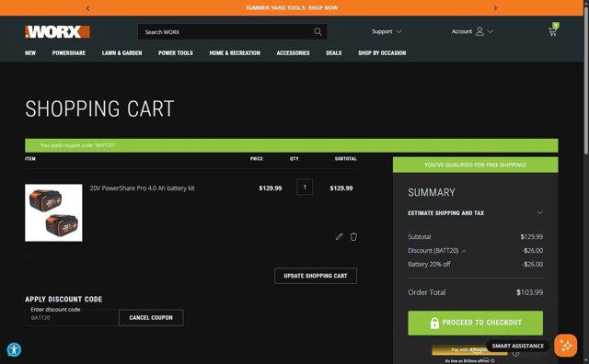The width and height of the screenshot is (589, 364).
Task: Click the Smart Assistance label
Action: pos(517,346)
